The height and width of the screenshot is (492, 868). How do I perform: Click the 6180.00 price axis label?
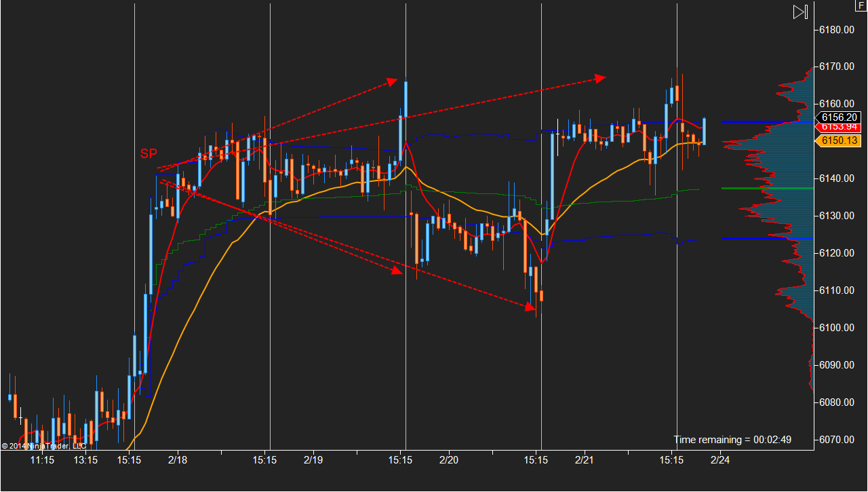836,30
